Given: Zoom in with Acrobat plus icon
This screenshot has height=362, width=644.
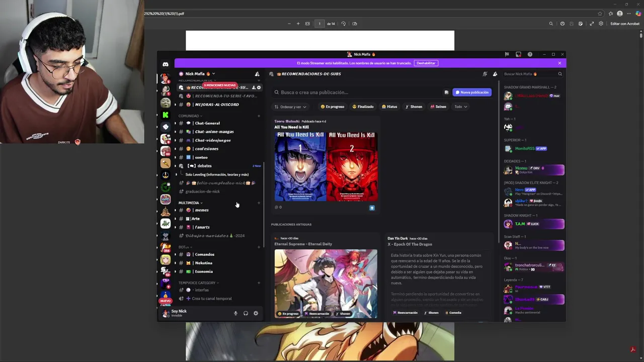Looking at the screenshot, I should [298, 24].
